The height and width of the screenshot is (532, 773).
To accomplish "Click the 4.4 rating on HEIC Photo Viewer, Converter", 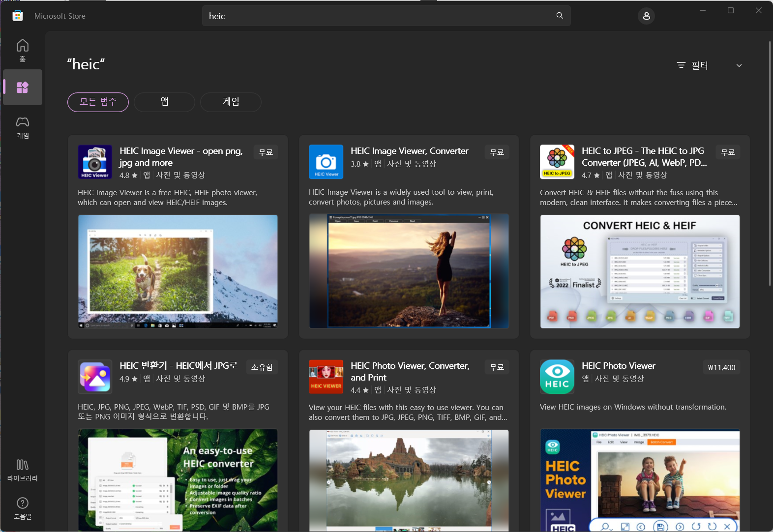I will click(359, 390).
